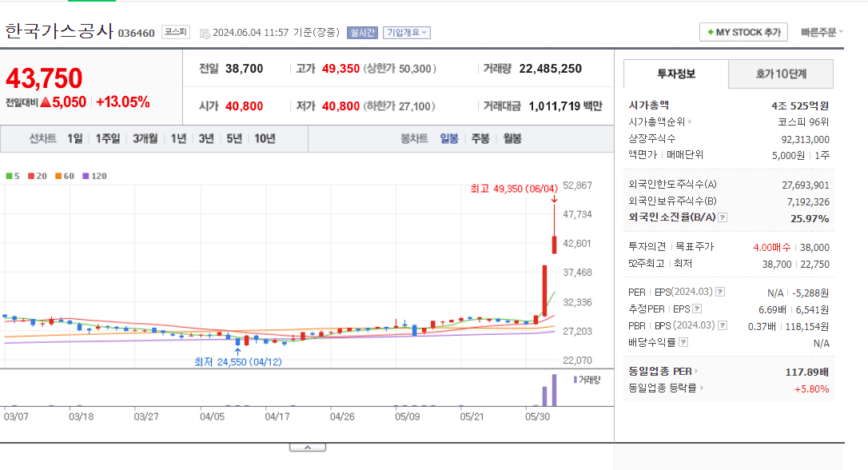Click the 선차트 label
This screenshot has height=470, width=868.
(42, 138)
